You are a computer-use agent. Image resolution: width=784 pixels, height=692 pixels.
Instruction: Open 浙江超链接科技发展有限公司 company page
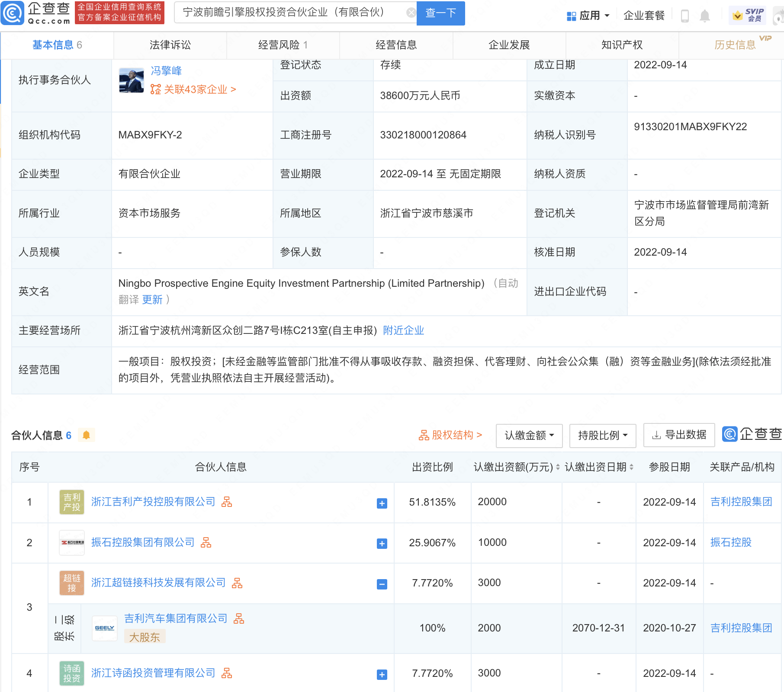coord(158,583)
